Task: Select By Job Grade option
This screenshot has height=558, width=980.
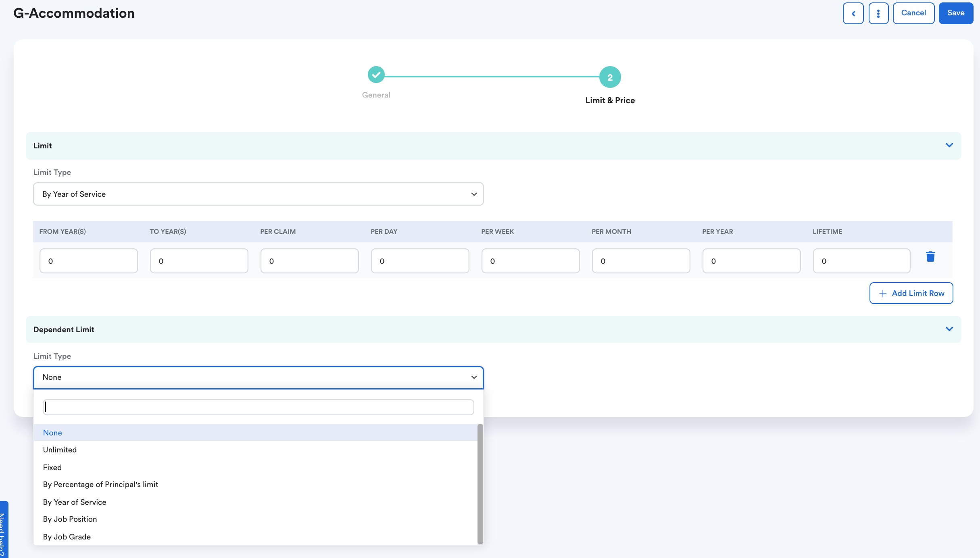Action: [x=255, y=537]
